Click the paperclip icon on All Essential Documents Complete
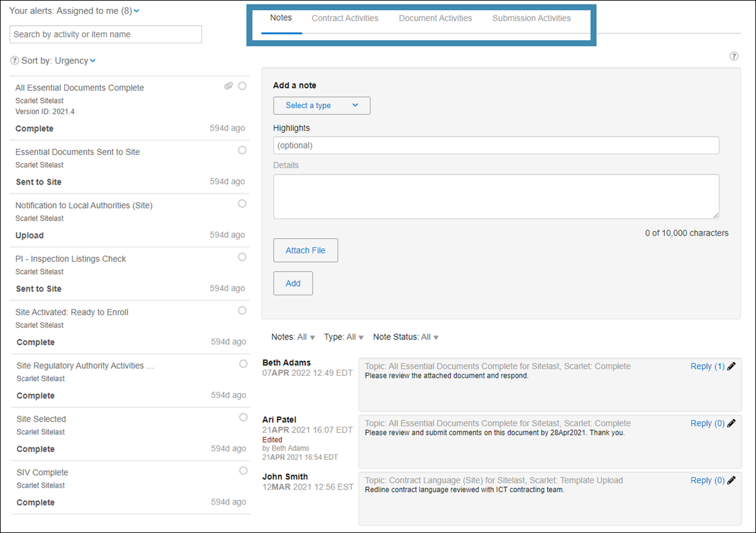The width and height of the screenshot is (756, 533). tap(228, 85)
